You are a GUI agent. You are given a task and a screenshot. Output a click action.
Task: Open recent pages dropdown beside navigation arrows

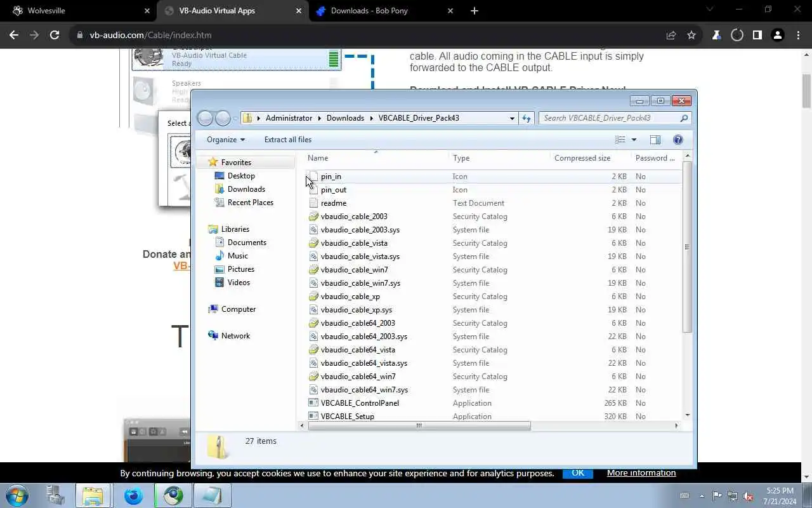click(x=235, y=118)
